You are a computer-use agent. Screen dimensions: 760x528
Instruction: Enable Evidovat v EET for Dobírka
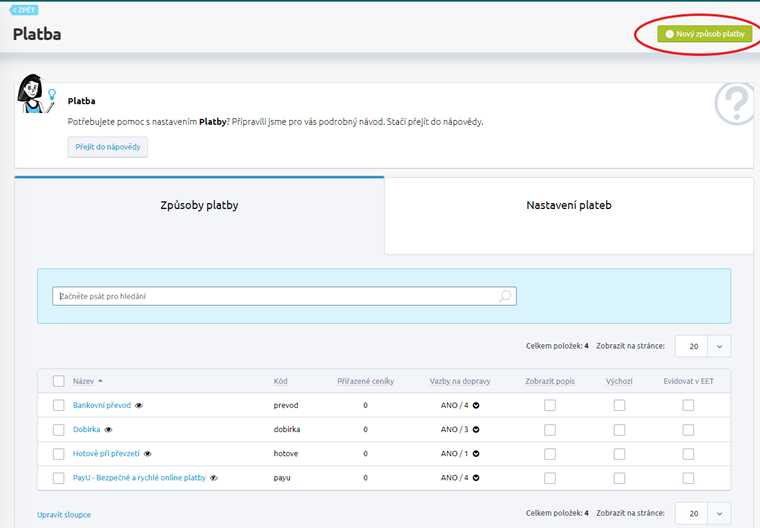click(x=688, y=430)
